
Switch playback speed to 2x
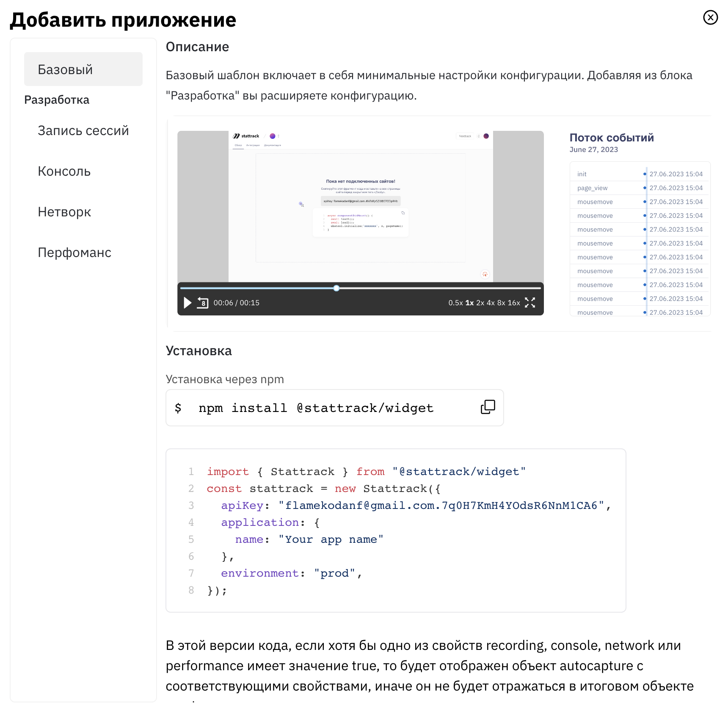[x=480, y=303]
